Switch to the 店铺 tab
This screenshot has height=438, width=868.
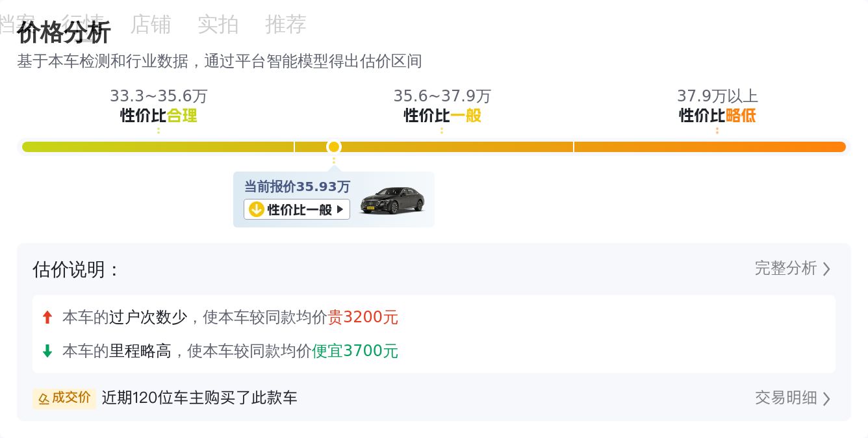151,25
